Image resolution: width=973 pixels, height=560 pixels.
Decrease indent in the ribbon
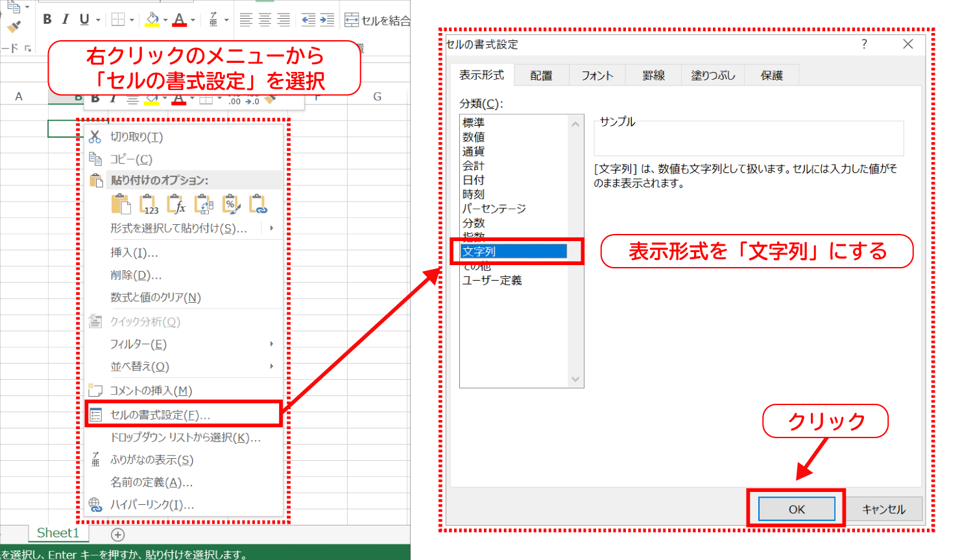tap(309, 20)
